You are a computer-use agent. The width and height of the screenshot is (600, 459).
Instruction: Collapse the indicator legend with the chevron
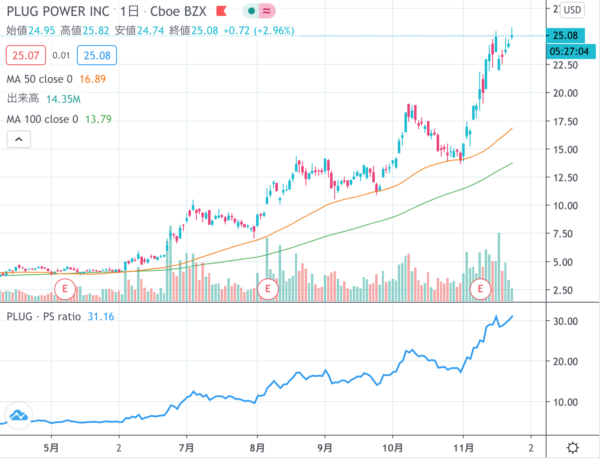point(19,139)
